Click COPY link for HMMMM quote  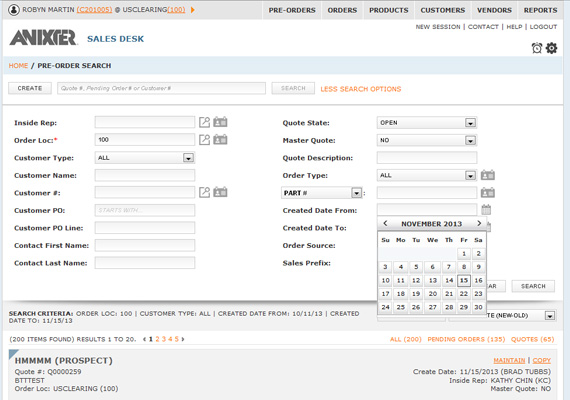542,360
